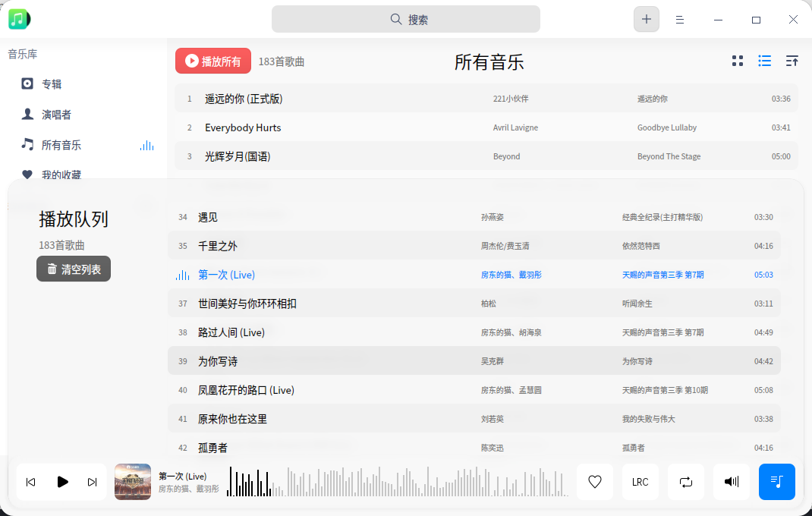The width and height of the screenshot is (812, 516).
Task: Start playback with play button
Action: tap(62, 482)
